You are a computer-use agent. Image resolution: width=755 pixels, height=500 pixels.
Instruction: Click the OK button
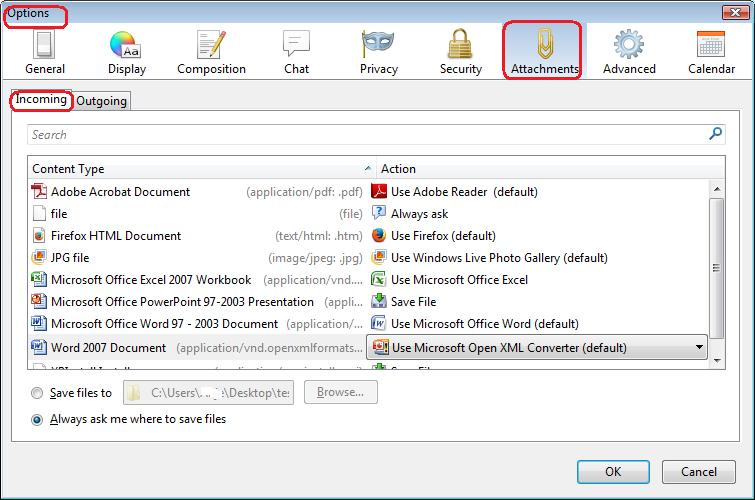(x=613, y=472)
